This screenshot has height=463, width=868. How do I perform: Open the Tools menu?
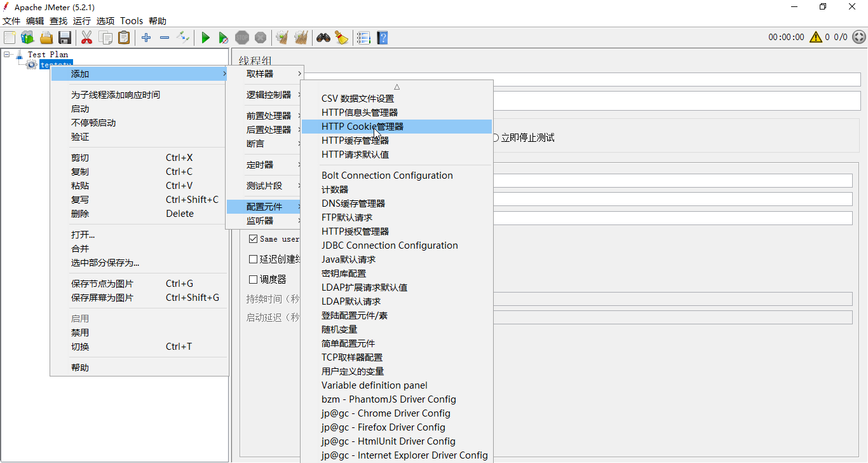point(132,21)
